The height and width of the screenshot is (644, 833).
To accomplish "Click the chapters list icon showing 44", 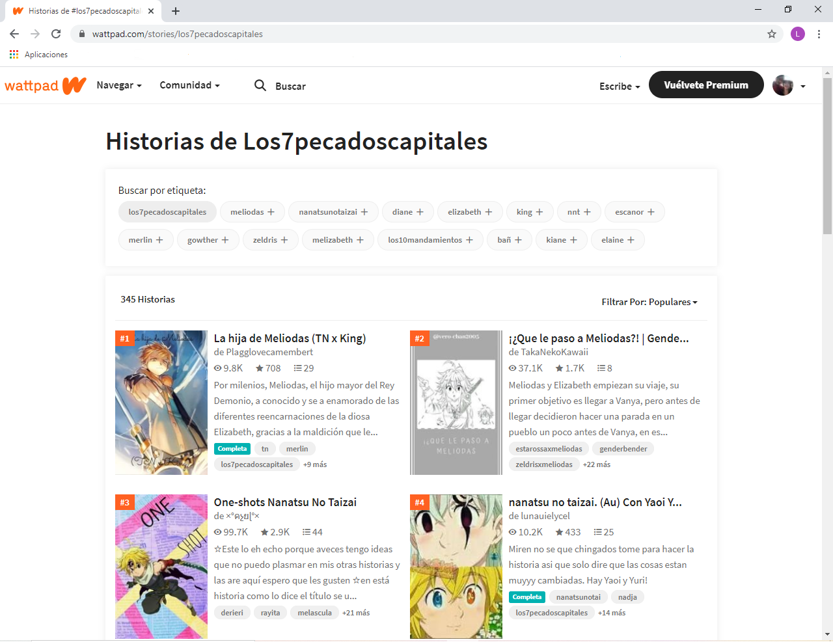I will tap(307, 532).
